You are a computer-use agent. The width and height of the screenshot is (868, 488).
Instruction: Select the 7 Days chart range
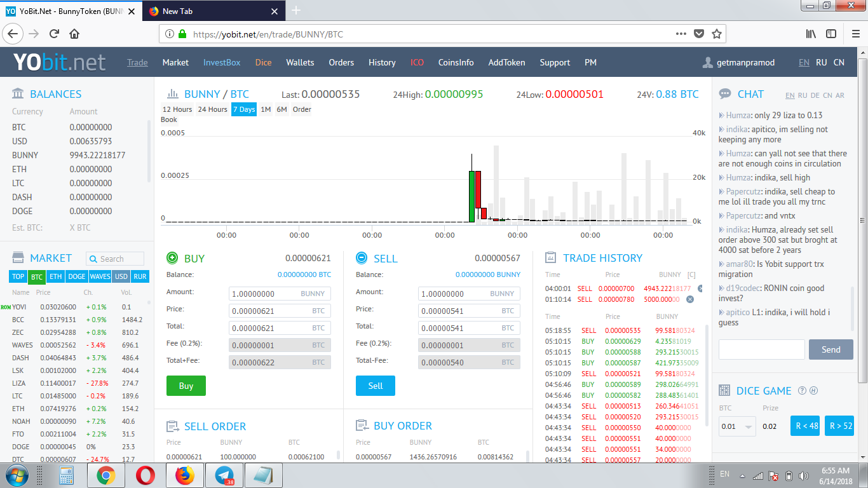click(244, 109)
